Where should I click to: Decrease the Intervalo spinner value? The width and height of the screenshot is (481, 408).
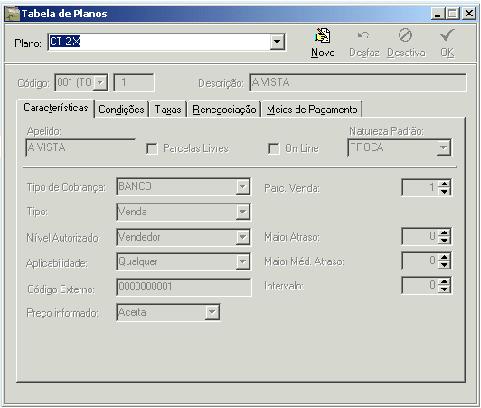click(444, 289)
